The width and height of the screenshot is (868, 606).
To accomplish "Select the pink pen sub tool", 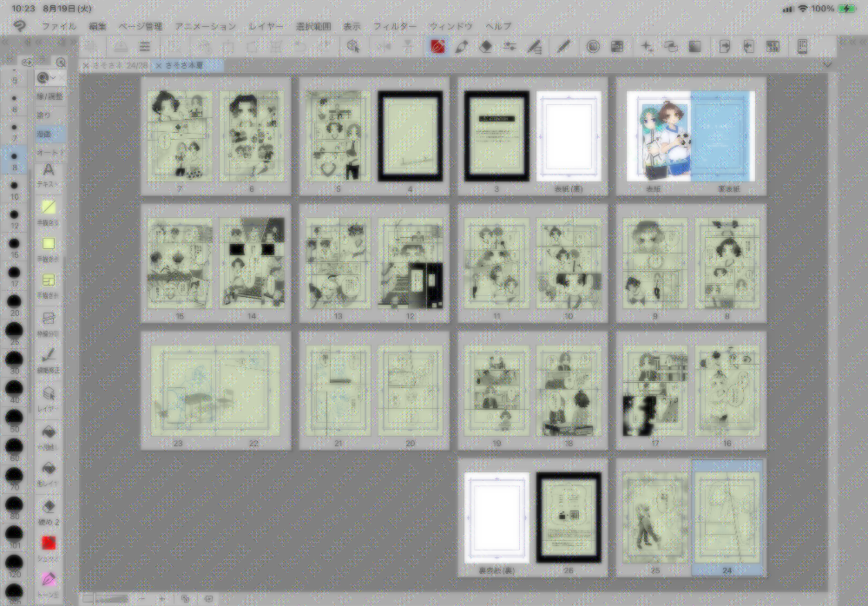I will 49,579.
